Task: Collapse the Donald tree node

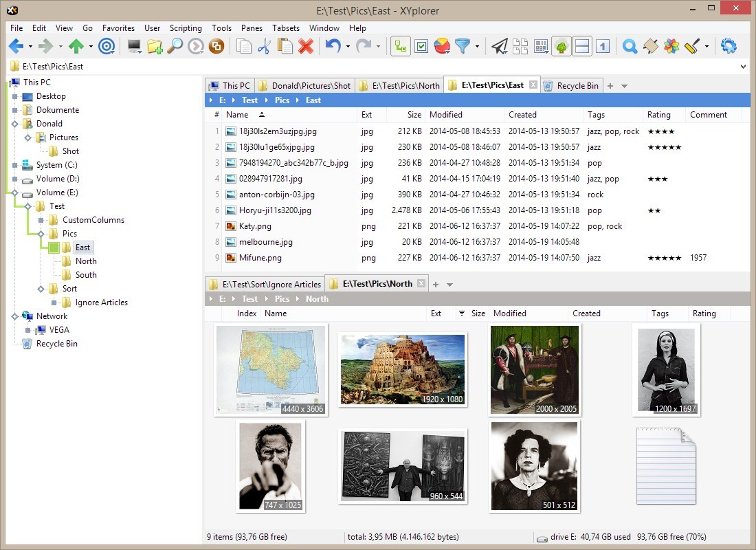Action: click(14, 124)
